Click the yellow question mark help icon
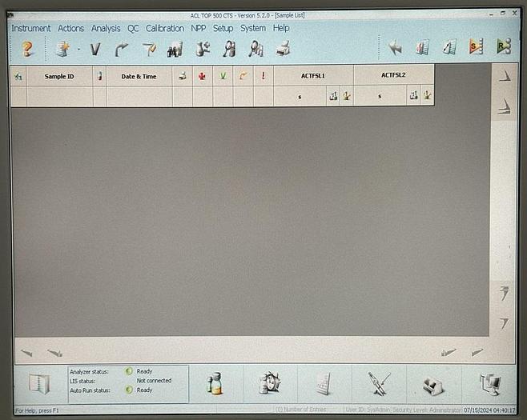This screenshot has height=420, width=527. pyautogui.click(x=26, y=49)
